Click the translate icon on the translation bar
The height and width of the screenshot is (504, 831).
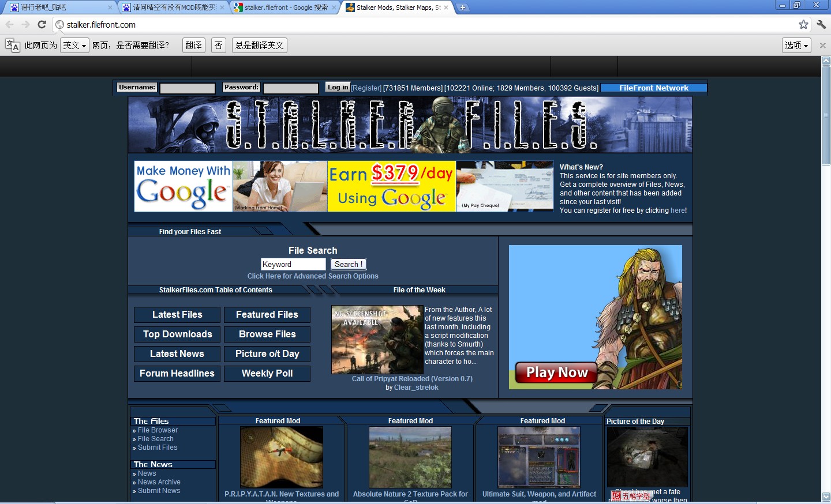pos(12,45)
